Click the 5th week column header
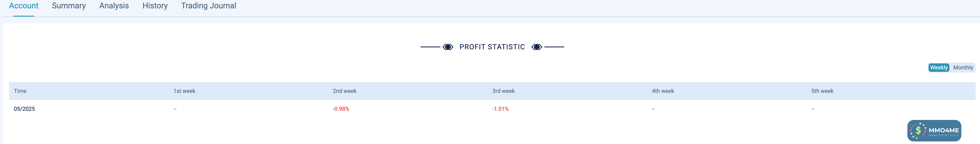 [x=822, y=91]
